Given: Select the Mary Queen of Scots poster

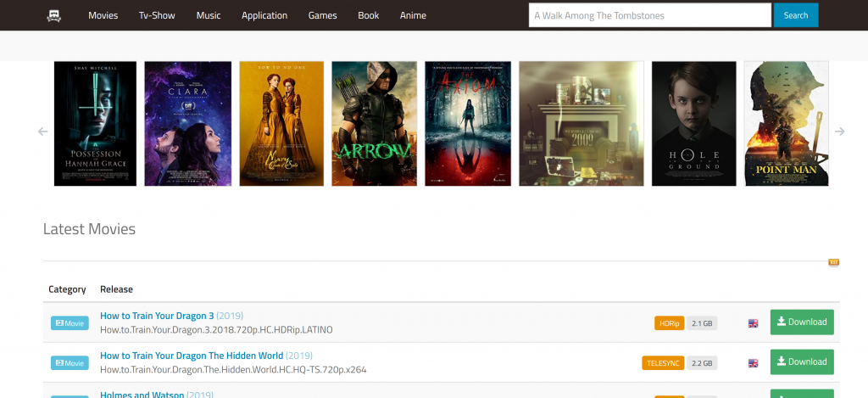Looking at the screenshot, I should (281, 124).
